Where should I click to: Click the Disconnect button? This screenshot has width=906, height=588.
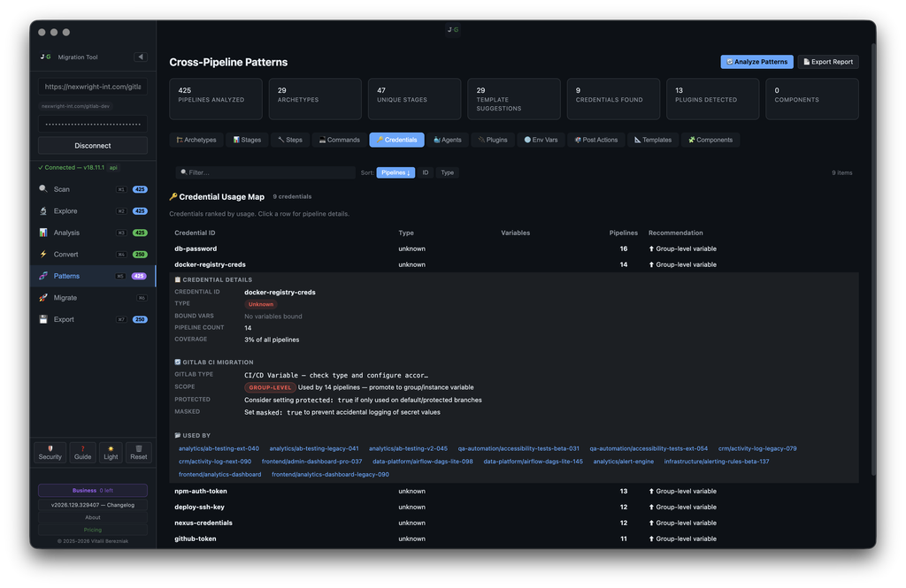pos(92,146)
